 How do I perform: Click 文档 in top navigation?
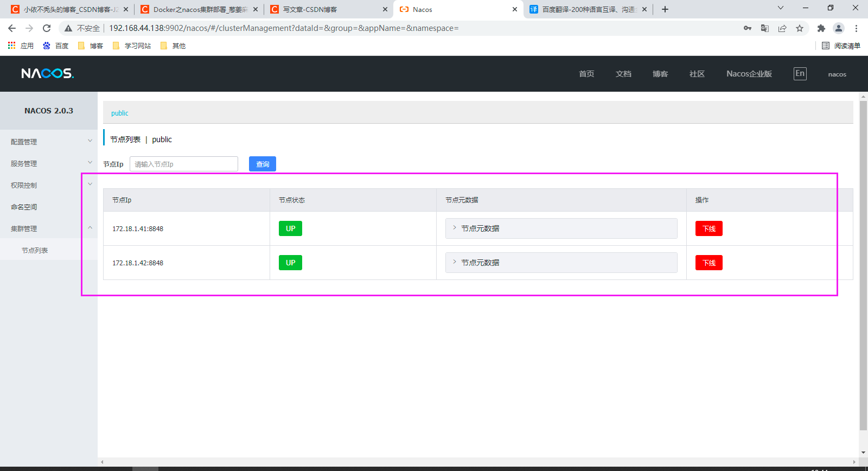coord(623,74)
